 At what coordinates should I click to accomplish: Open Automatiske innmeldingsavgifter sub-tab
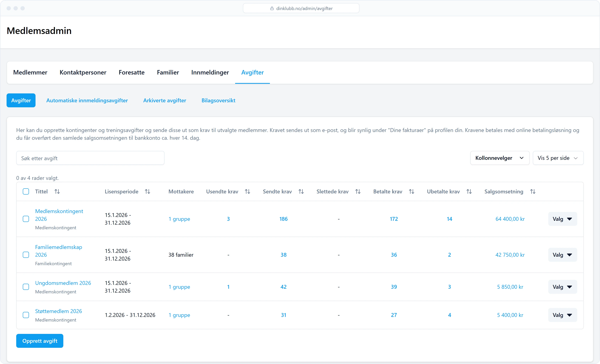[87, 100]
